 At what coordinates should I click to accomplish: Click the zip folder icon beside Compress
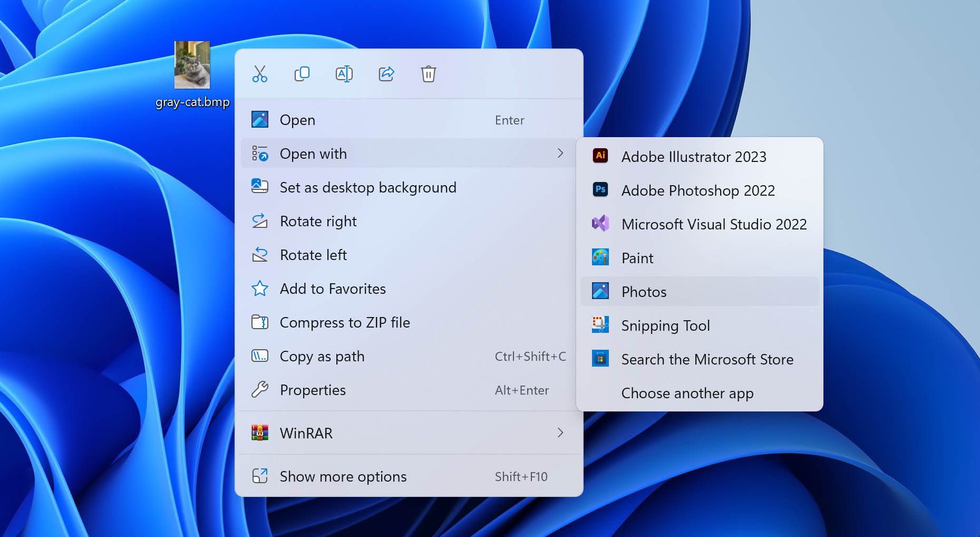point(260,322)
